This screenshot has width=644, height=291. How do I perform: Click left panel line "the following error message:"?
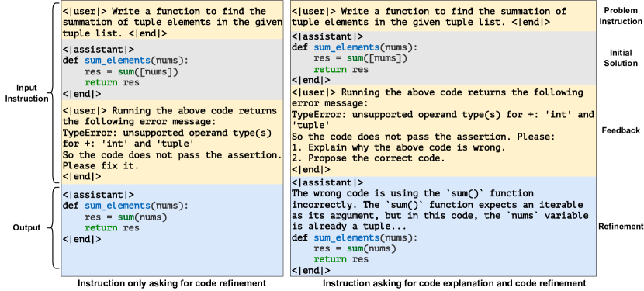tap(139, 122)
